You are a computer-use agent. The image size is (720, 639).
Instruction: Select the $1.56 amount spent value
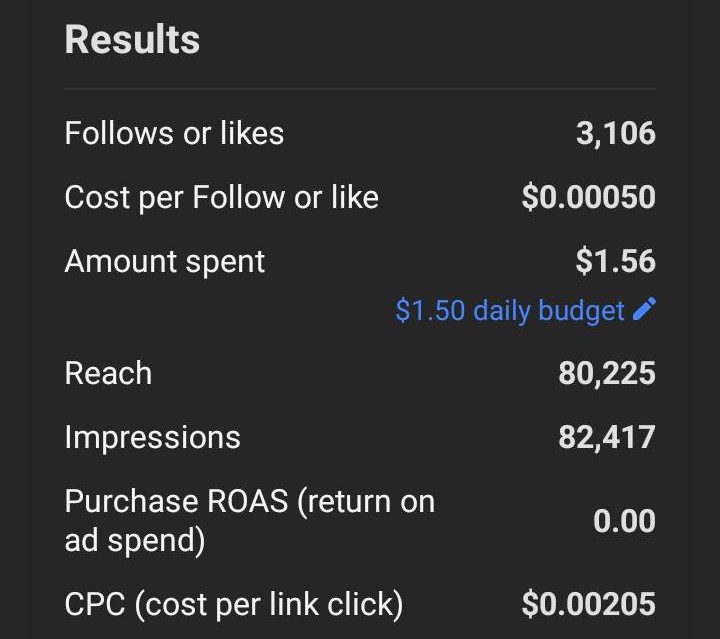click(615, 262)
